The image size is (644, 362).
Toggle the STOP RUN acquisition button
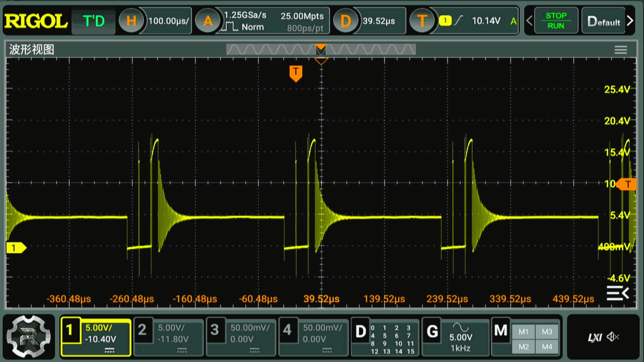click(x=556, y=21)
